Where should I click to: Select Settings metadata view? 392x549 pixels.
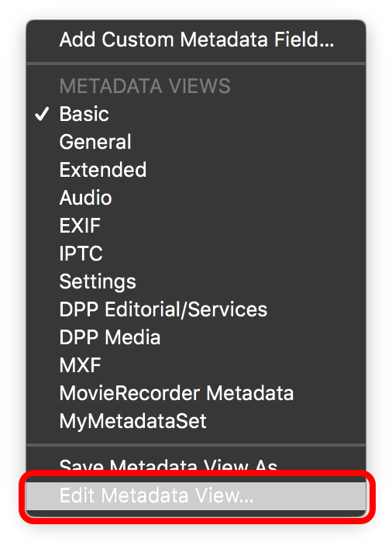point(196,281)
